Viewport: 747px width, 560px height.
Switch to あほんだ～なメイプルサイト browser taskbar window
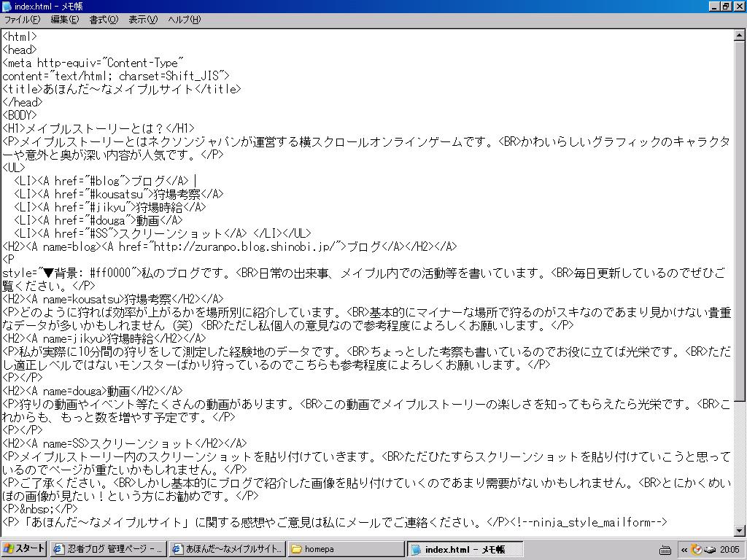pos(228,548)
